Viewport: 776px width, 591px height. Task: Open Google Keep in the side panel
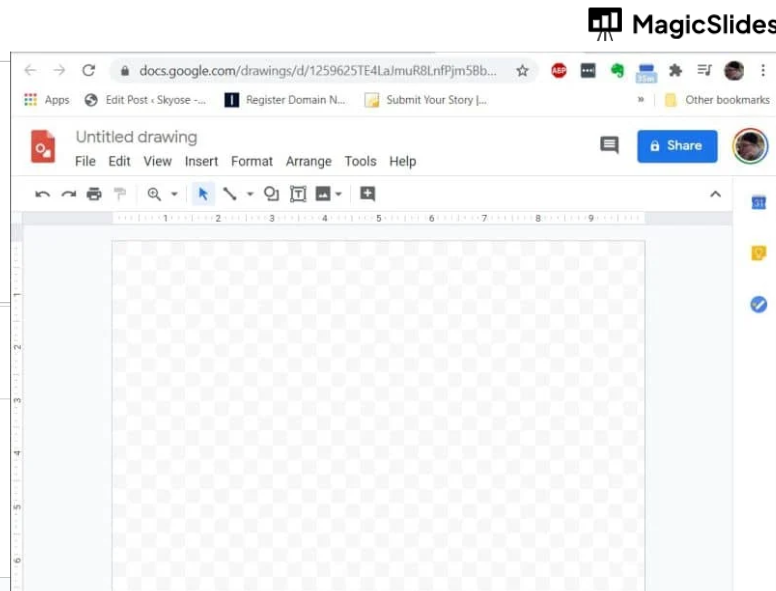(759, 253)
